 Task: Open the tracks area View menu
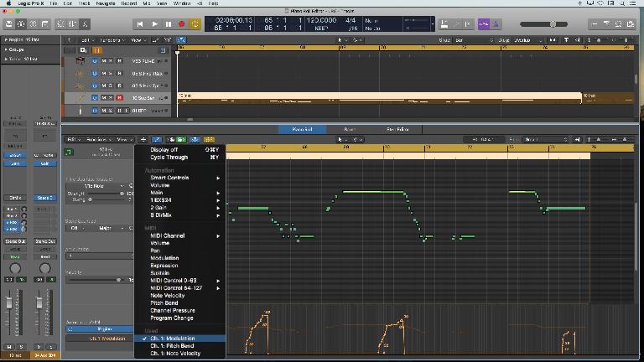tap(138, 40)
